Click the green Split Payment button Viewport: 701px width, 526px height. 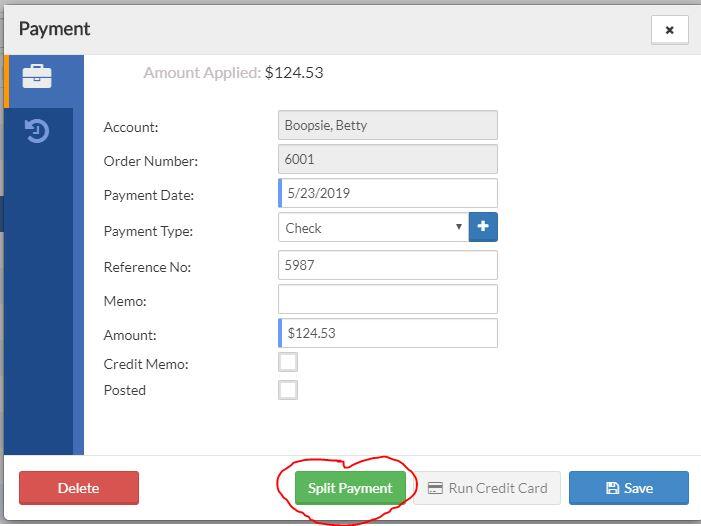[x=350, y=488]
